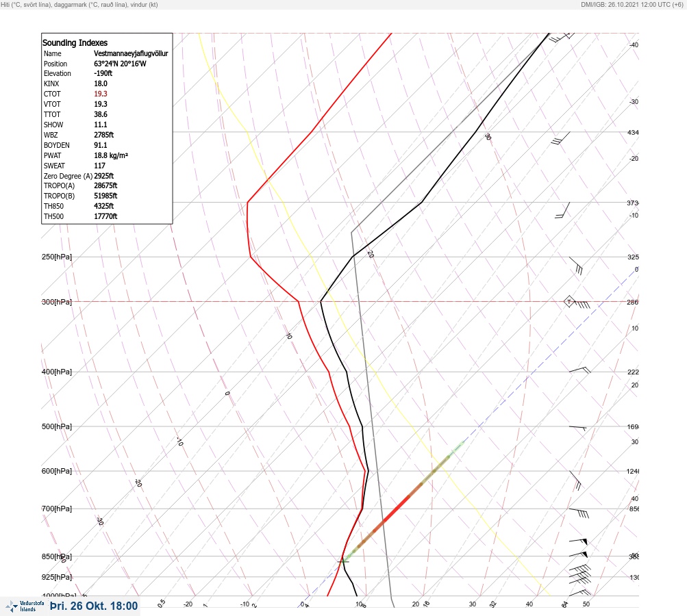Image resolution: width=687 pixels, height=616 pixels.
Task: Click the SWEAT value 117
Action: [99, 166]
